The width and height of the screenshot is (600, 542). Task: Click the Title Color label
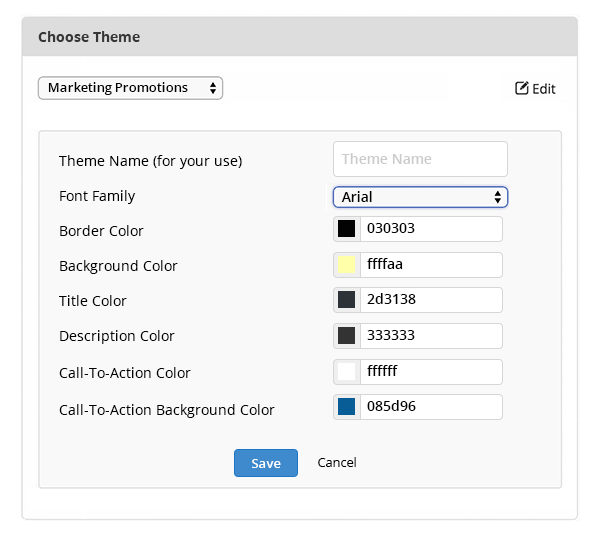click(x=93, y=301)
